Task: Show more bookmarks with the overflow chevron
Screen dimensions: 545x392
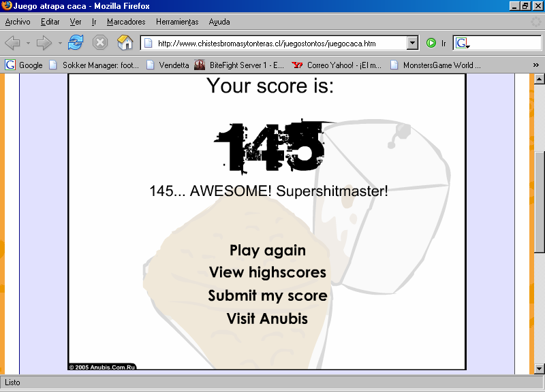Action: (x=535, y=65)
